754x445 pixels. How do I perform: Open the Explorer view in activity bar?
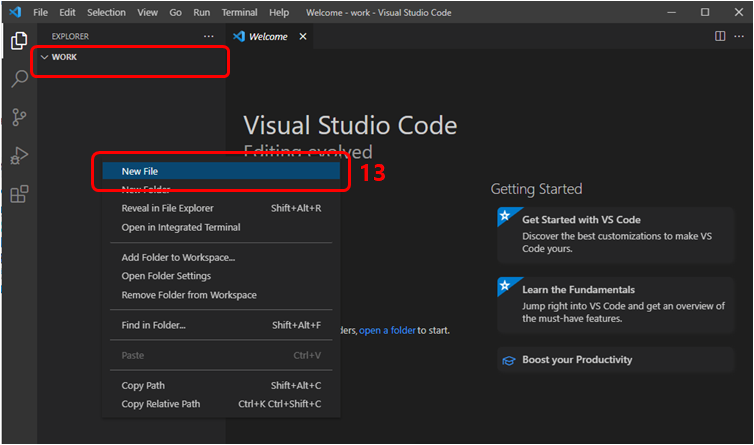coord(19,41)
